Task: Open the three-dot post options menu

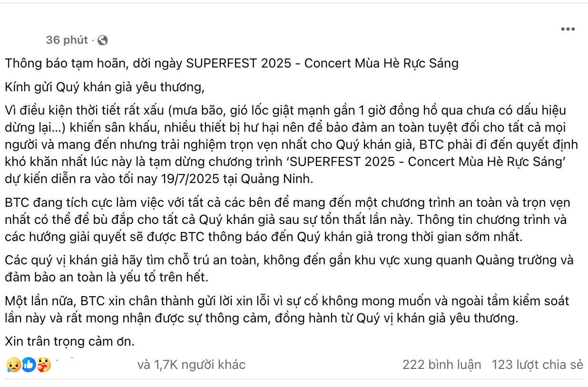Action: (568, 29)
